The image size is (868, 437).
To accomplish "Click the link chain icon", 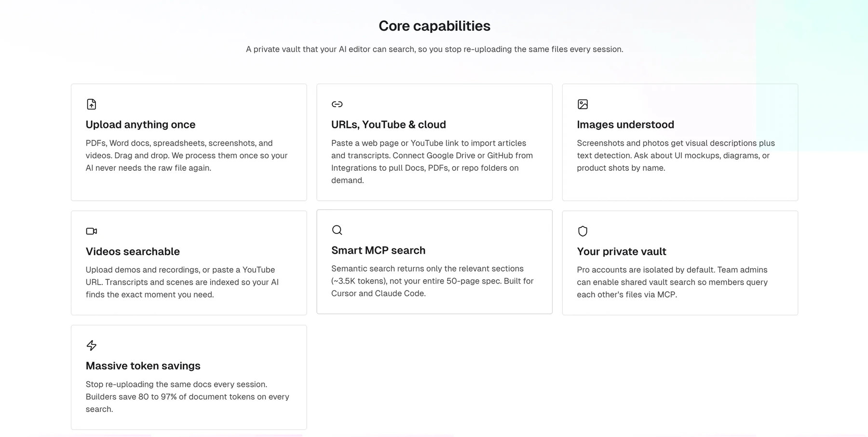I will (x=337, y=104).
